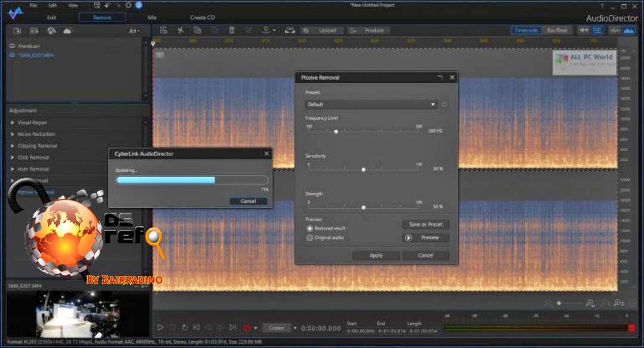644x348 pixels.
Task: Click the zoom-in magnifier at bottom right
Action: [x=618, y=303]
